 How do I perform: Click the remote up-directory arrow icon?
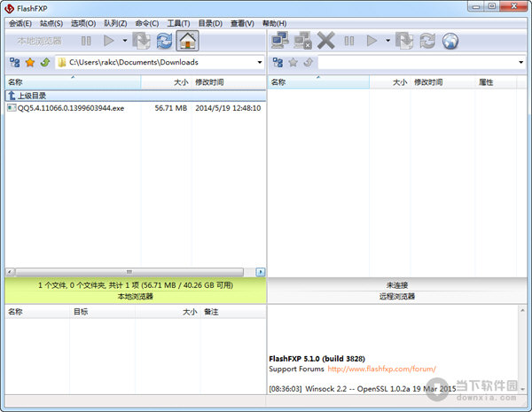pos(308,62)
